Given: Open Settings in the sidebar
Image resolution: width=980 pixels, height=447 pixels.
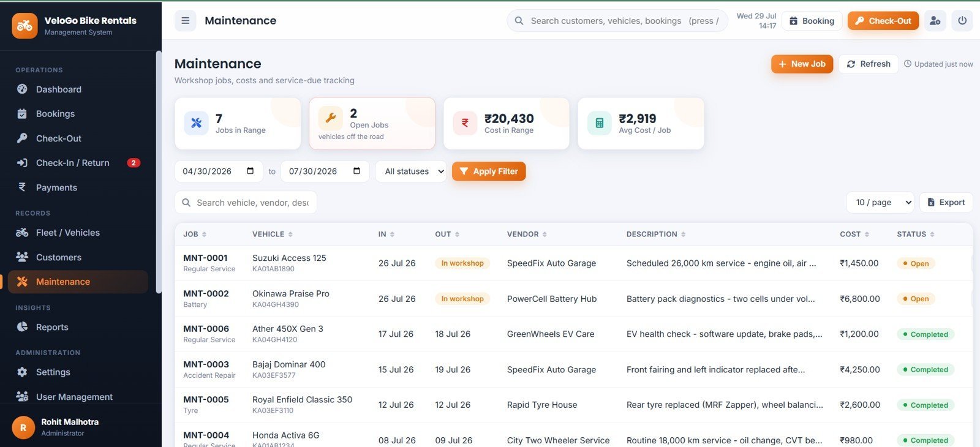Looking at the screenshot, I should point(78,372).
